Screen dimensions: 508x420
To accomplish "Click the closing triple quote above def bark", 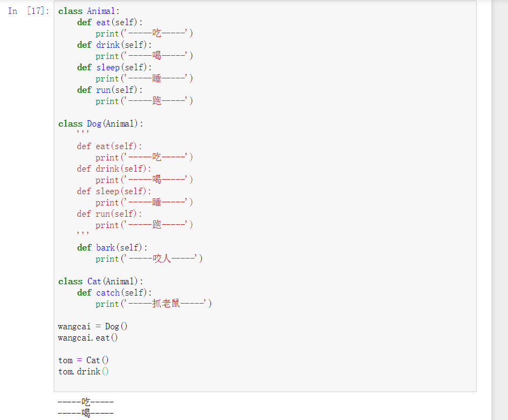I will tap(83, 235).
